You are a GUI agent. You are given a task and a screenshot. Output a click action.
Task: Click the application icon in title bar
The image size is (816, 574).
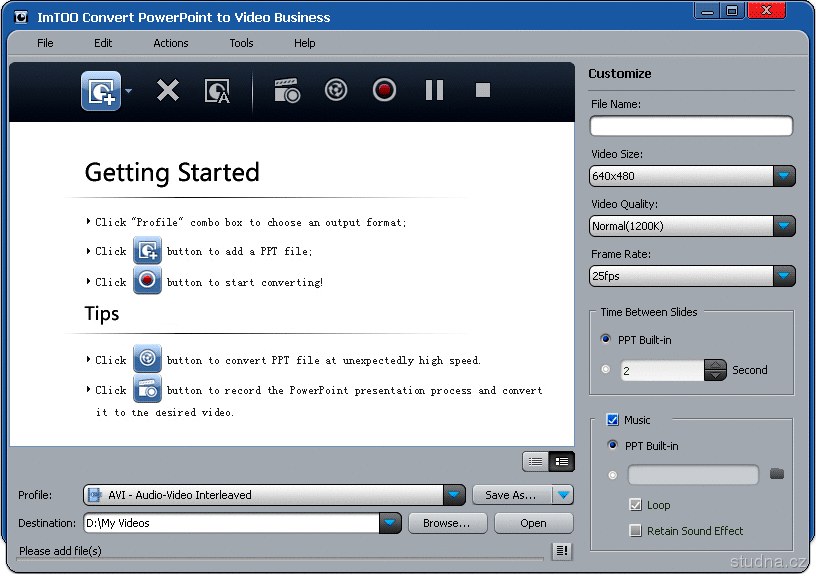(21, 18)
